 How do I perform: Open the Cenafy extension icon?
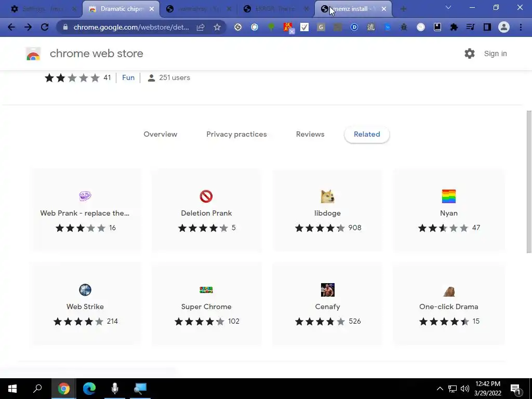pyautogui.click(x=327, y=290)
